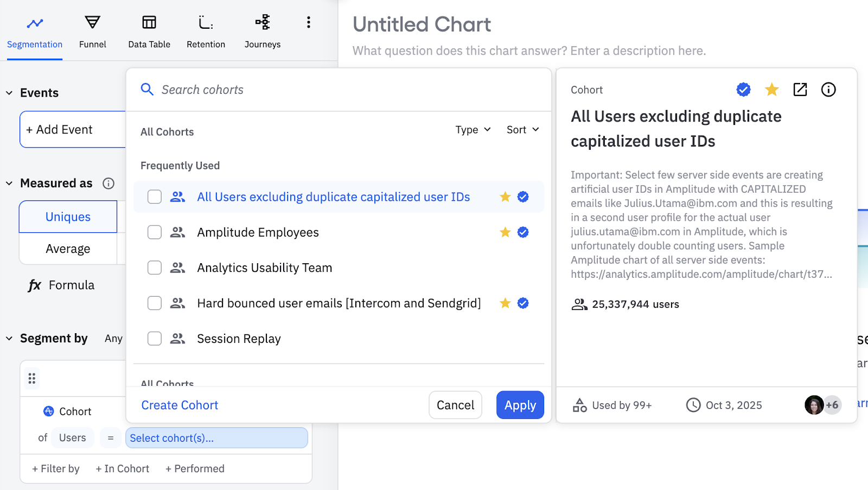
Task: Click the owner avatar in cohort footer
Action: coord(814,405)
